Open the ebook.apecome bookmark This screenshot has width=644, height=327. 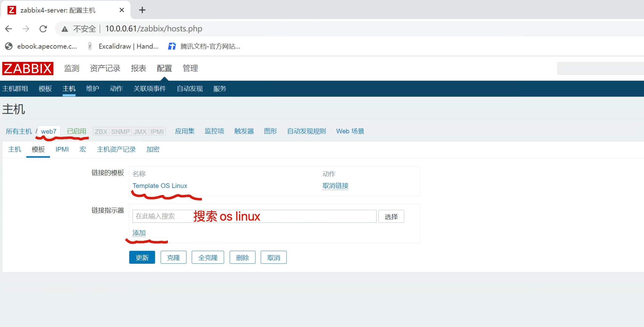click(41, 46)
